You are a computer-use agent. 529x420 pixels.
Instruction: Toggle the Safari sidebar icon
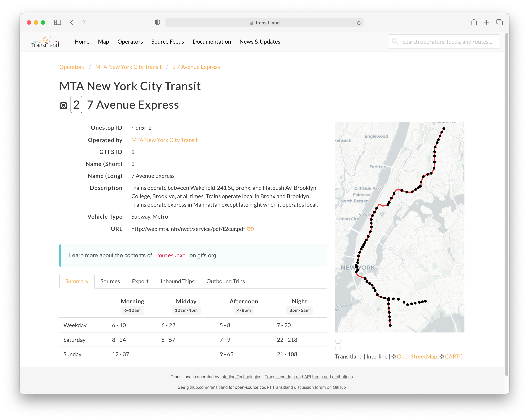click(57, 22)
